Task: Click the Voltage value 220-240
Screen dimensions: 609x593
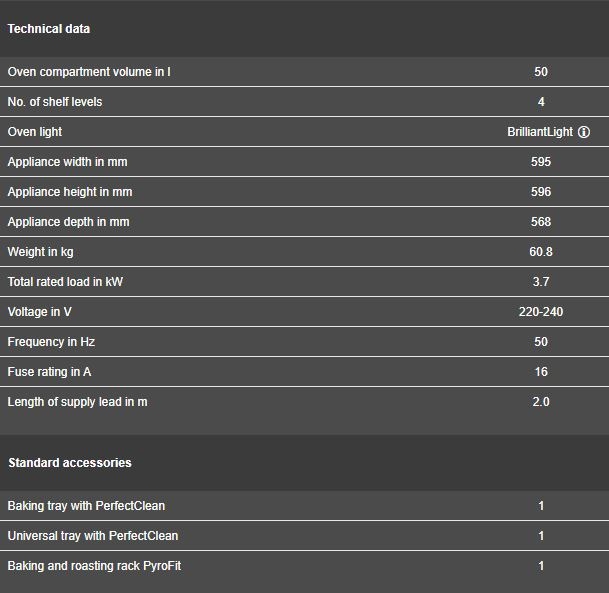Action: tap(541, 312)
